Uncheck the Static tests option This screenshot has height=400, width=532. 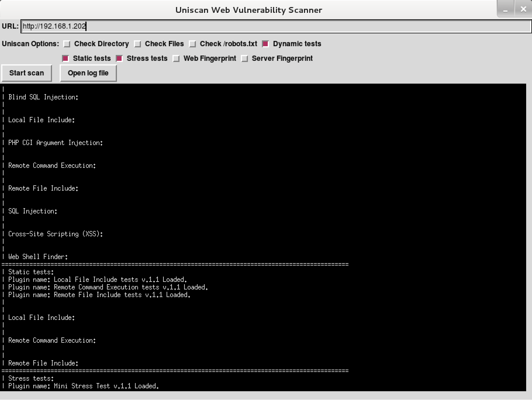click(65, 58)
